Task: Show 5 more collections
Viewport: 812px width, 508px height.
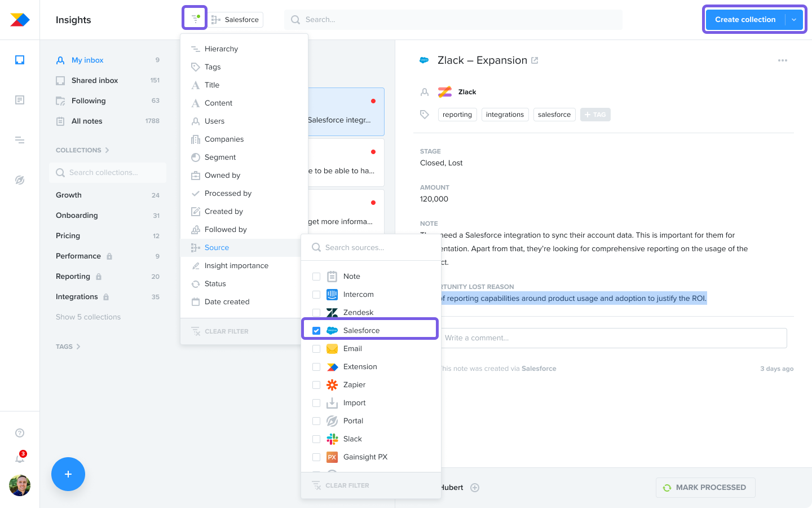Action: click(88, 317)
